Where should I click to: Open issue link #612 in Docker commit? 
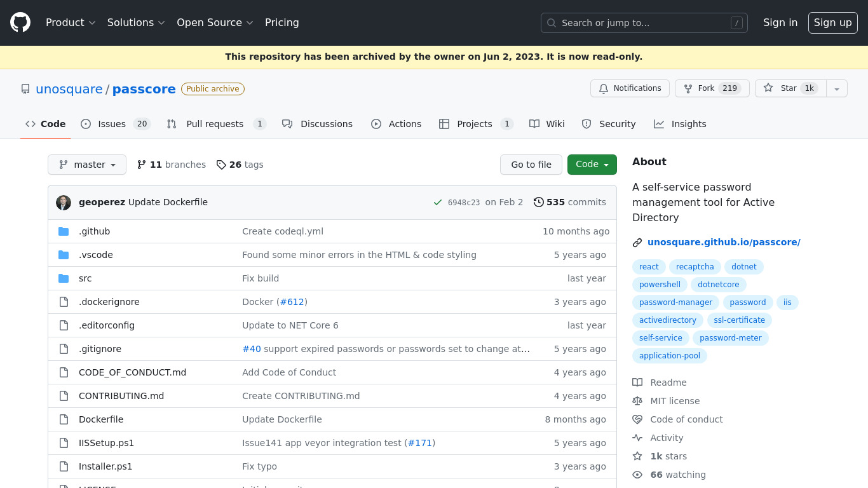click(x=292, y=302)
